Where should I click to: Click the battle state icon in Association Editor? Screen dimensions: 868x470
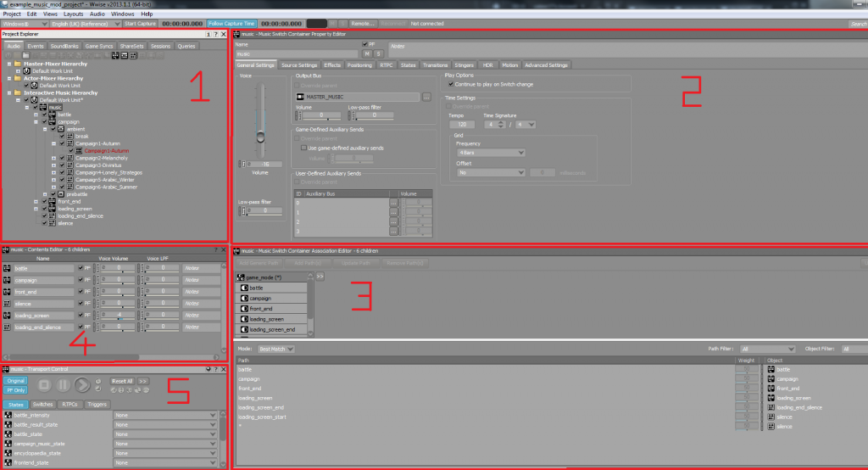tap(243, 288)
